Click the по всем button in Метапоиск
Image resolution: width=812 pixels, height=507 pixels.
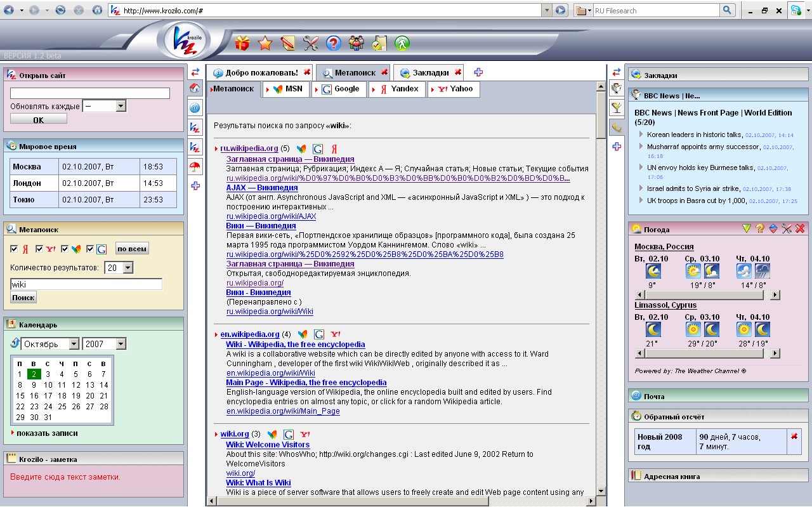(132, 249)
